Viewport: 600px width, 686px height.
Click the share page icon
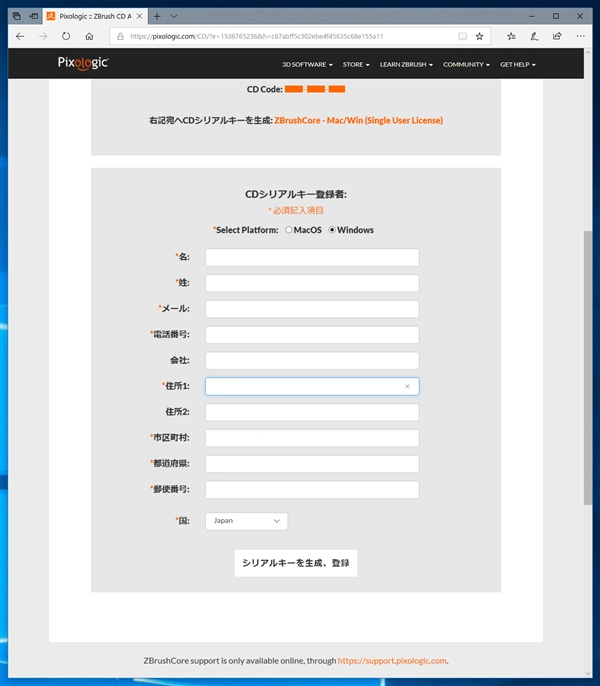click(557, 36)
